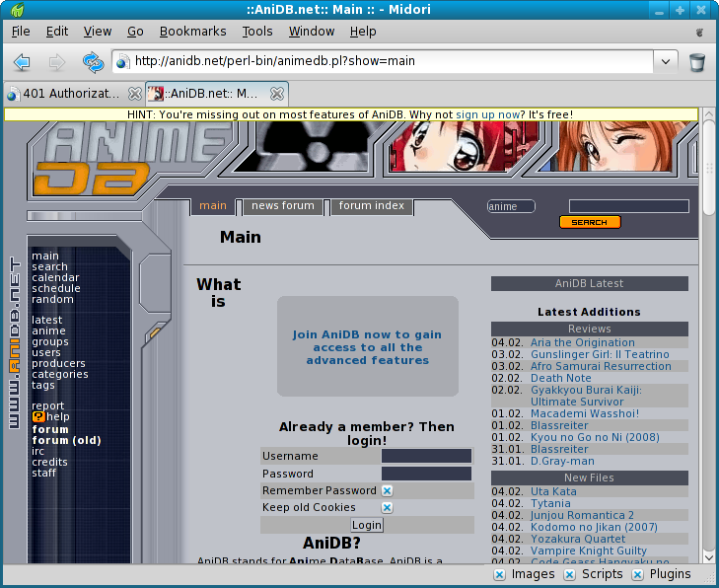Toggle Remember Password checkbox
Screen dimensions: 719x588
[x=387, y=490]
